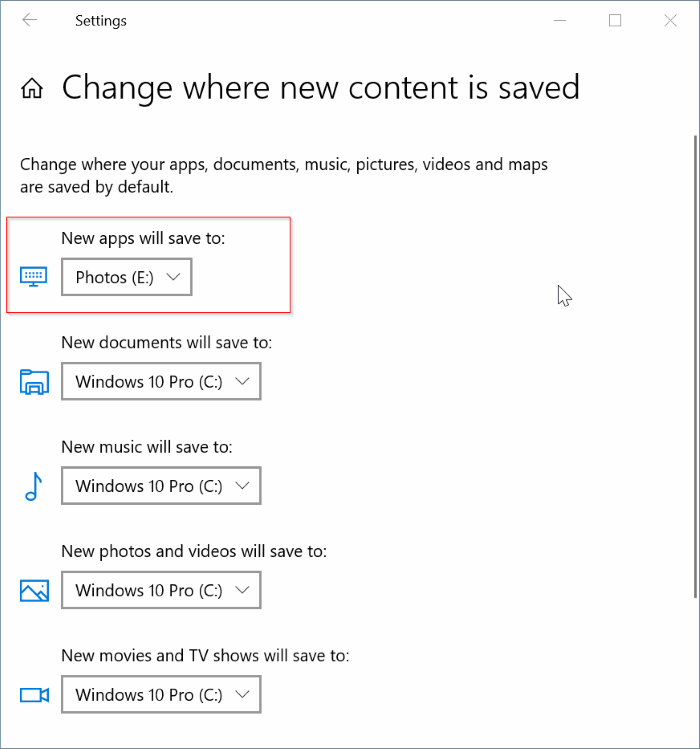
Task: Click the keyboard monitor apps icon
Action: point(33,277)
